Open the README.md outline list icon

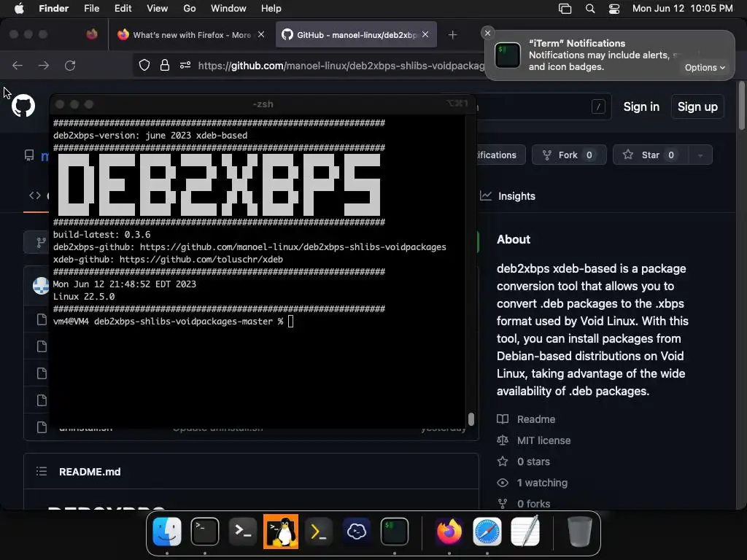(42, 472)
